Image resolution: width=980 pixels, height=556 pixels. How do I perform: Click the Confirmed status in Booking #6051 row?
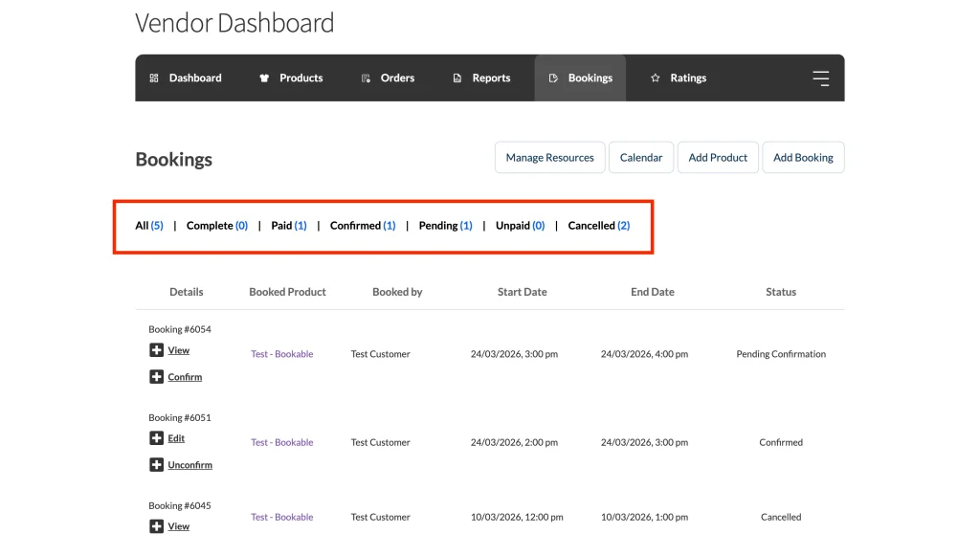tap(781, 442)
